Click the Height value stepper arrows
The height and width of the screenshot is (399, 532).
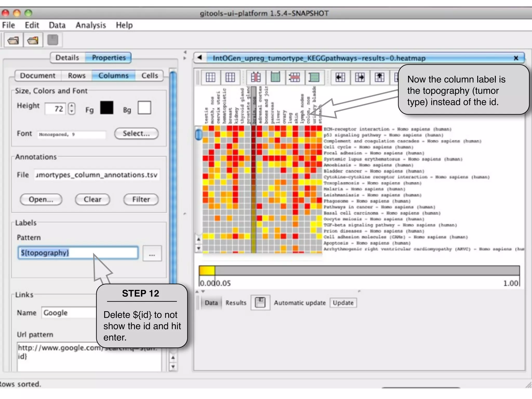[72, 109]
